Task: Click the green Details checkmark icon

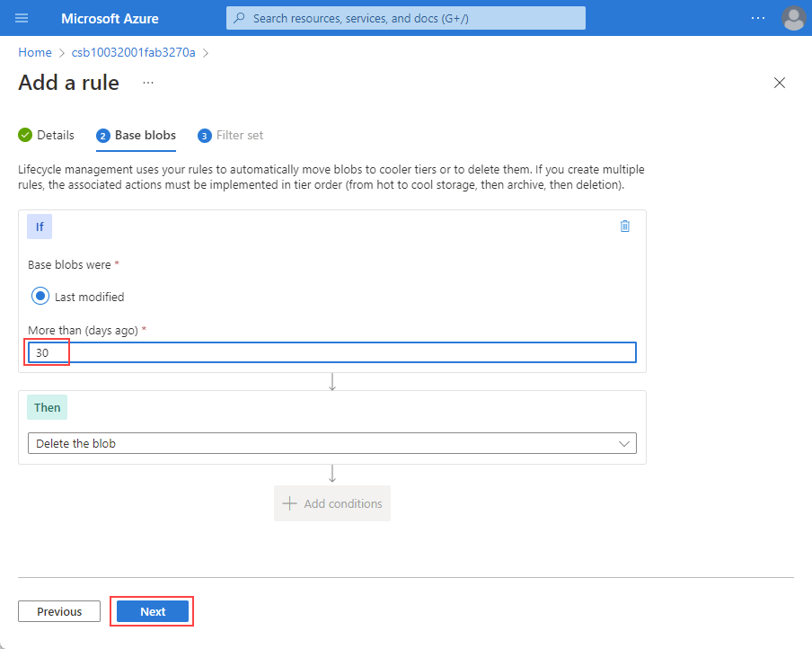Action: click(x=25, y=135)
